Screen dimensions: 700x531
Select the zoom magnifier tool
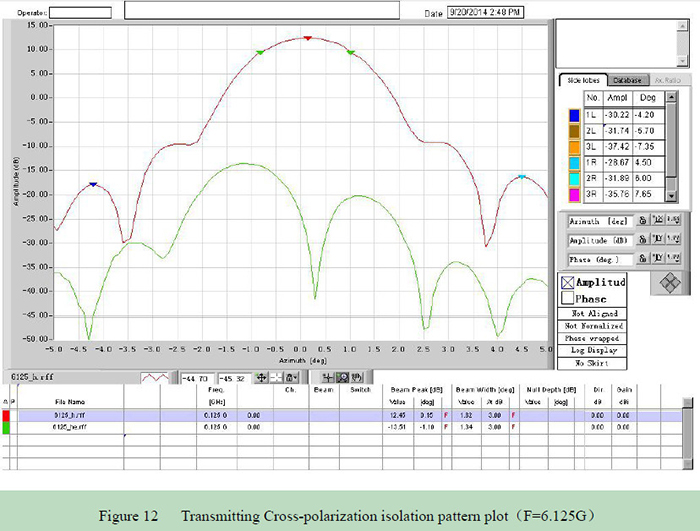pos(342,378)
